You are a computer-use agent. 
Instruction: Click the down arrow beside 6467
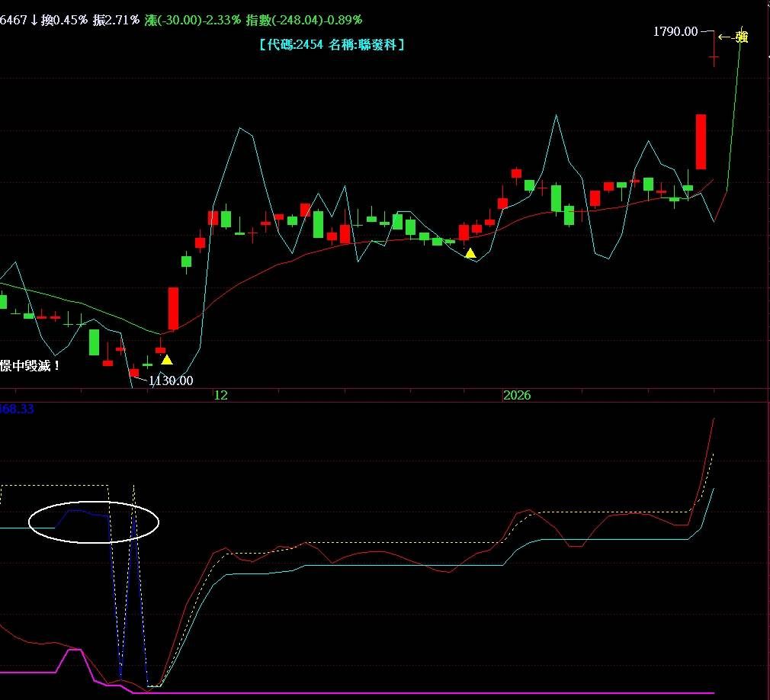coord(34,20)
